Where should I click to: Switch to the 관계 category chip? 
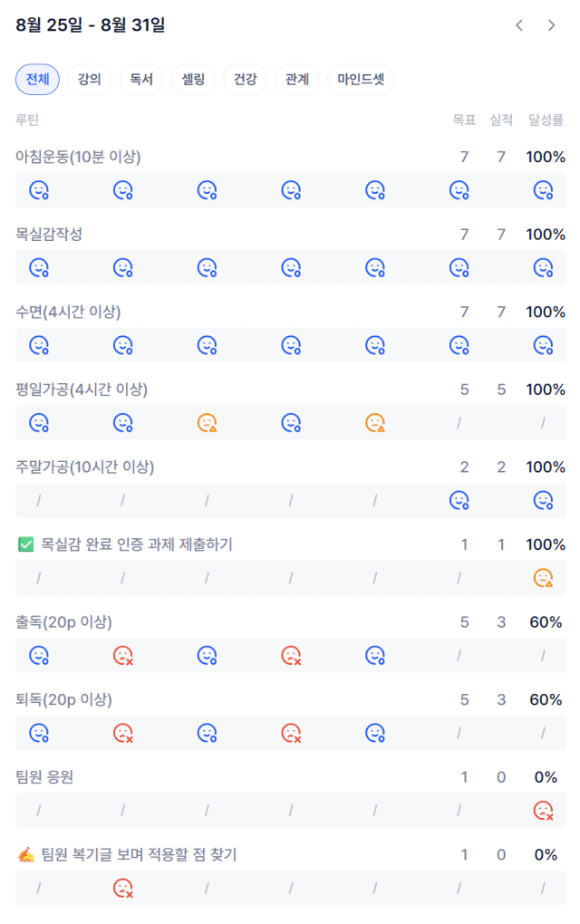coord(297,80)
